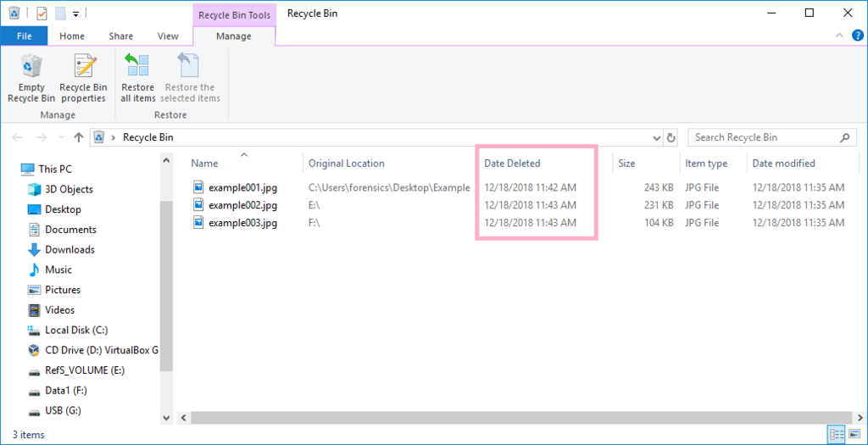Refresh the Recycle Bin view

tap(671, 137)
